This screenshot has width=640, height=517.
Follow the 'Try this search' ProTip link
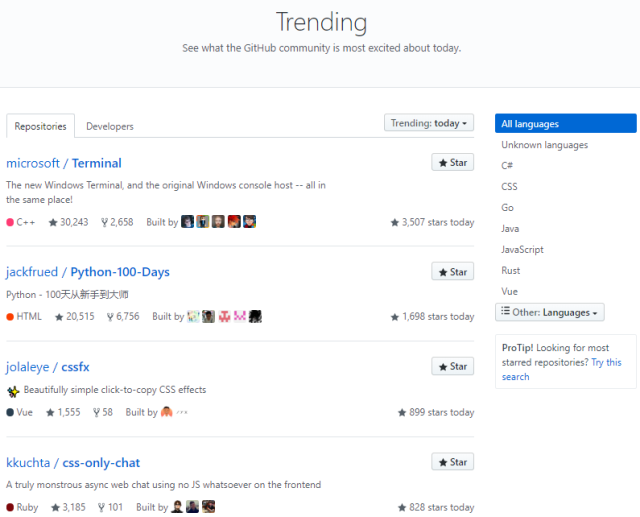562,369
